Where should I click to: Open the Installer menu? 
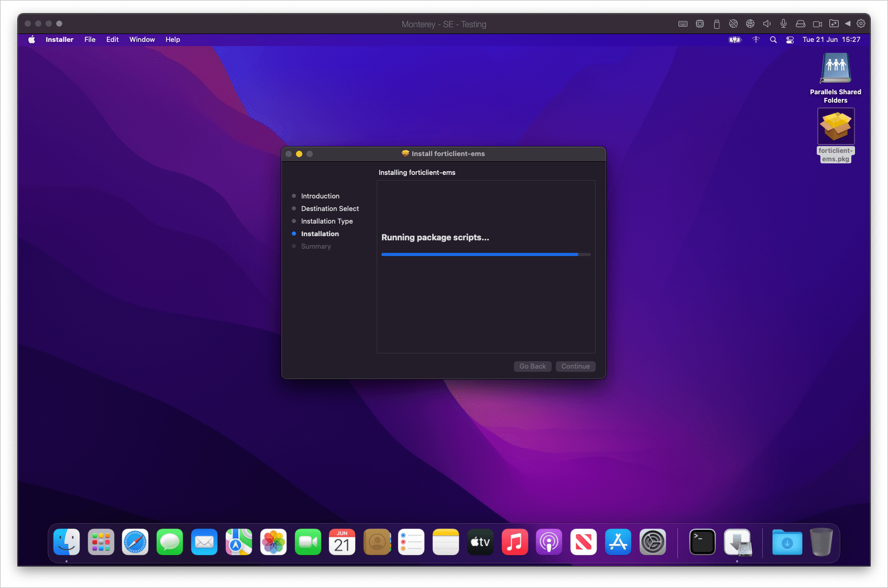coord(59,40)
